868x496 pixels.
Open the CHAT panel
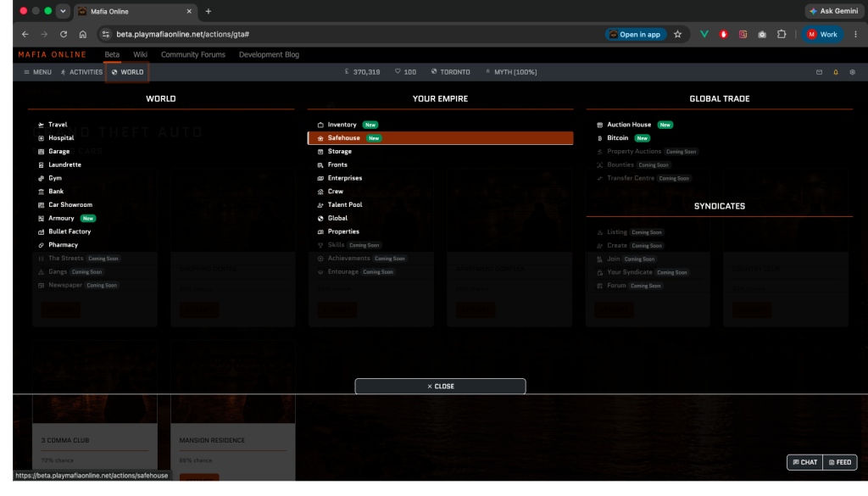pos(805,462)
